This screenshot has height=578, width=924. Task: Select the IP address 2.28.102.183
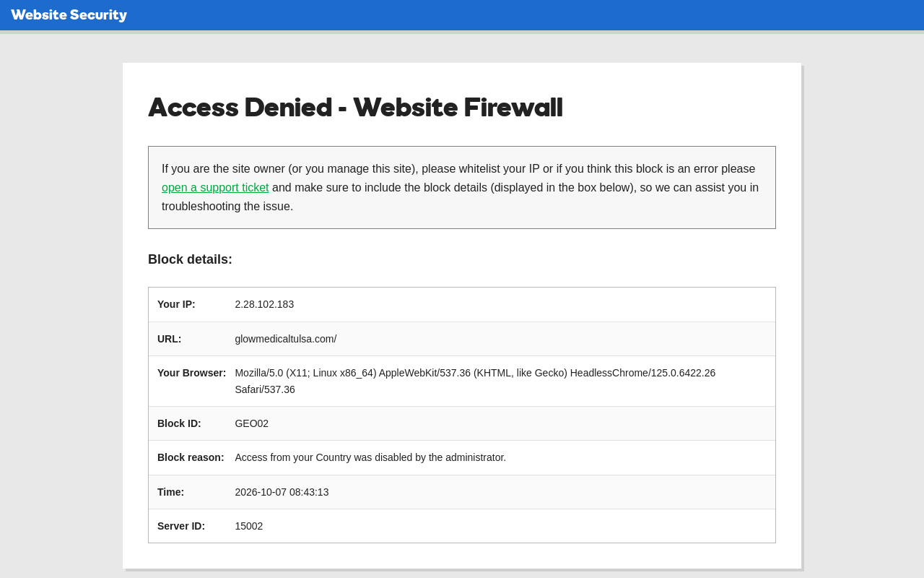point(264,304)
